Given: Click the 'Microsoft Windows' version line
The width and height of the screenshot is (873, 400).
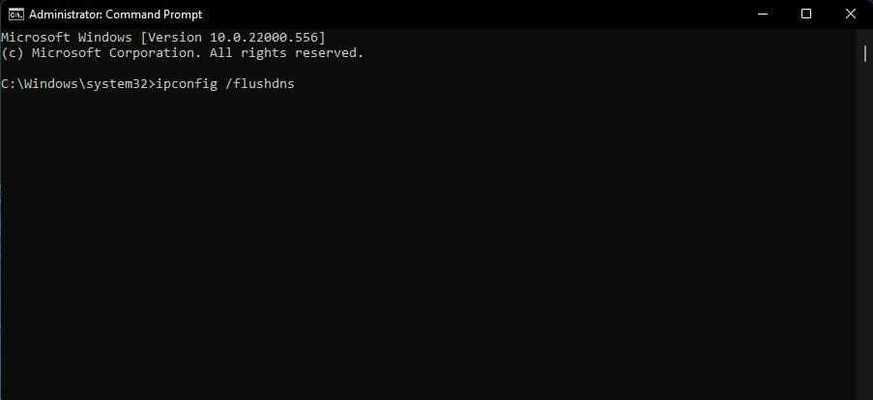Looking at the screenshot, I should (x=163, y=38).
